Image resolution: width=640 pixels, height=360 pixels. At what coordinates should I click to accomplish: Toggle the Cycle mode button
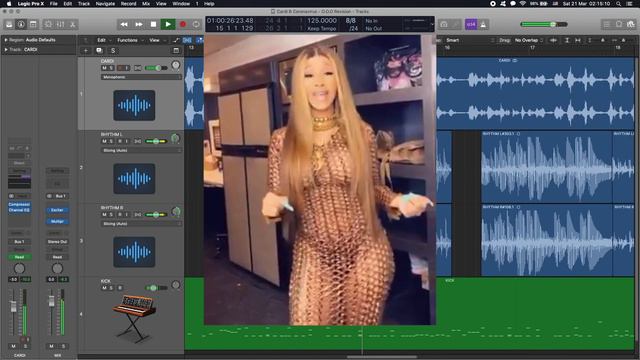[196, 24]
